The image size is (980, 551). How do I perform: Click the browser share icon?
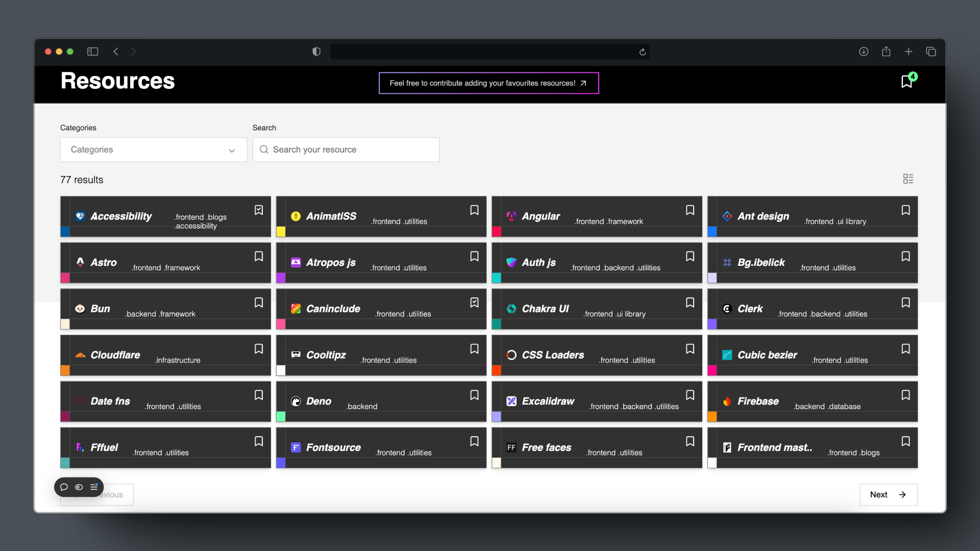pyautogui.click(x=886, y=52)
